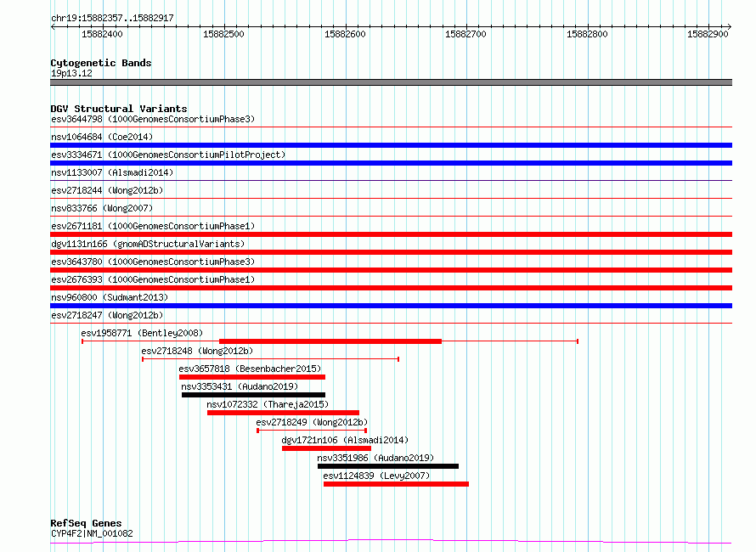This screenshot has height=552, width=756.
Task: Select variant esv2718247 (Wong2012b)
Action: click(x=107, y=315)
